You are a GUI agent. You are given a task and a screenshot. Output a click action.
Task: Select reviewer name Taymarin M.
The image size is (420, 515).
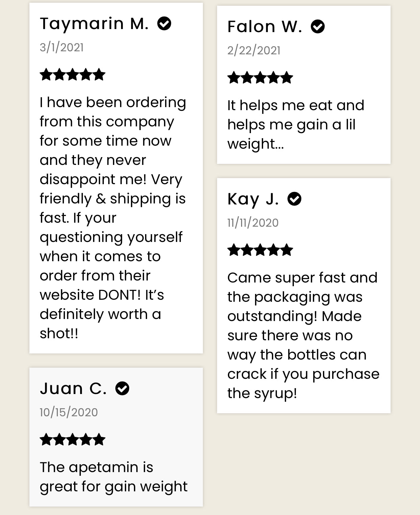click(94, 24)
